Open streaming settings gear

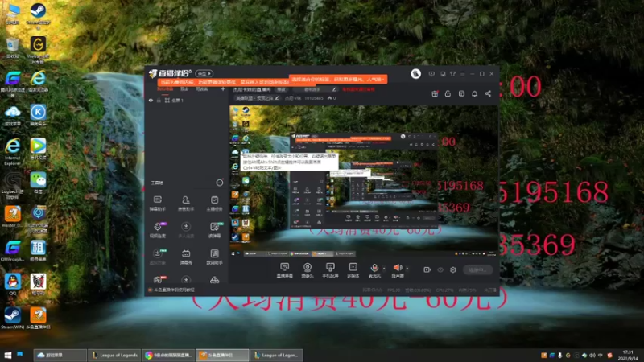(453, 269)
